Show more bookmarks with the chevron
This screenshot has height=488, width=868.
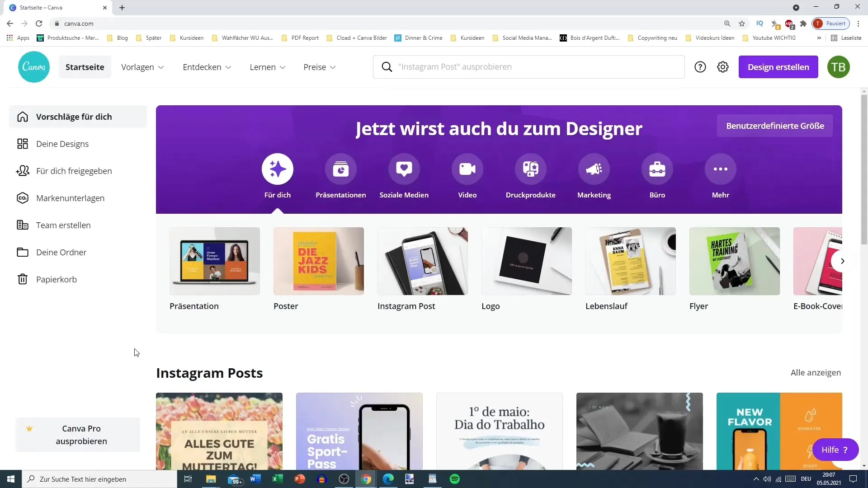[819, 38]
